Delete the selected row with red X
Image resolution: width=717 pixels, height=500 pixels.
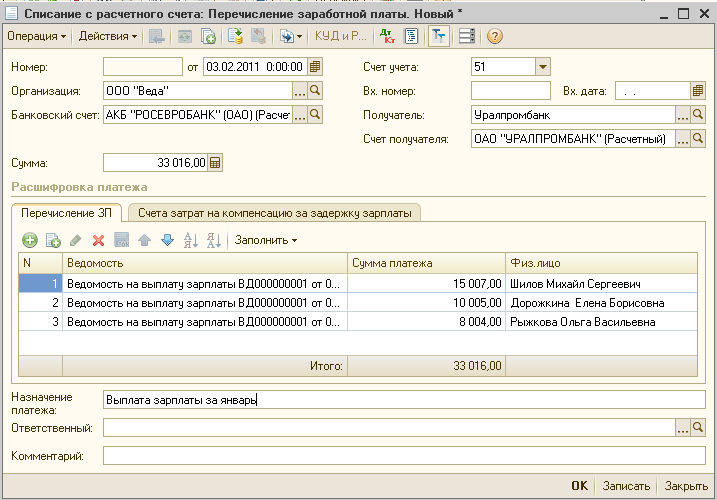pos(98,240)
